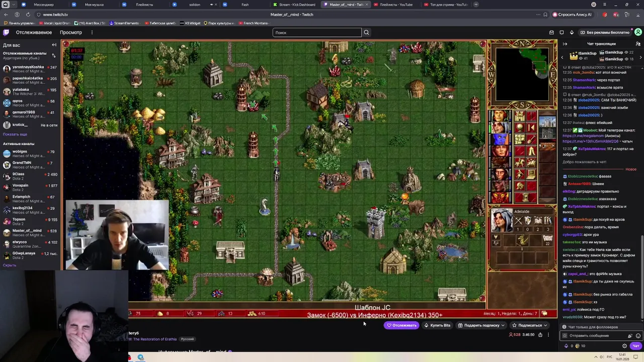This screenshot has height=362, width=644.
Task: Open yarostnayaKoshka channel in sidebar
Action: pyautogui.click(x=30, y=69)
